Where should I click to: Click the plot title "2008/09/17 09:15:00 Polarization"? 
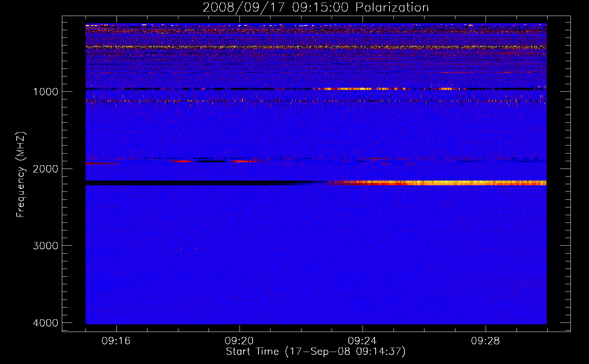coord(316,7)
